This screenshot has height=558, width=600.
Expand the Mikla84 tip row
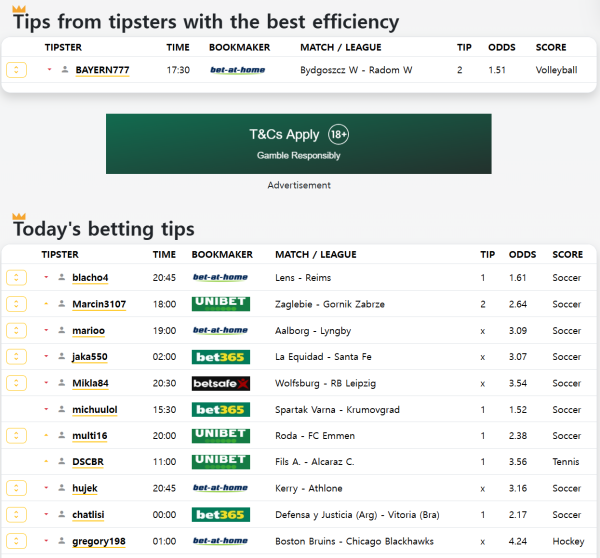[x=16, y=383]
